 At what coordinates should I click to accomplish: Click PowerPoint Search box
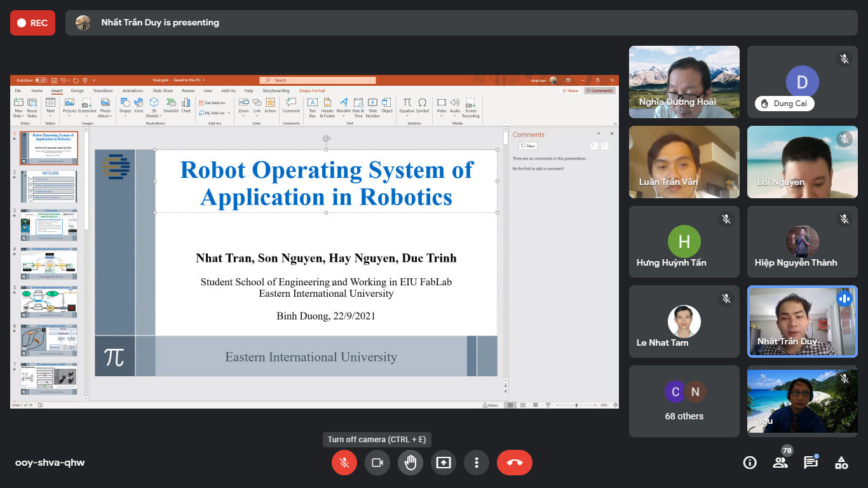318,80
